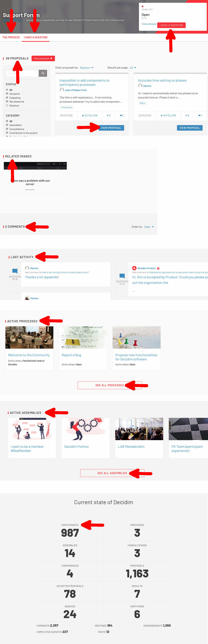This screenshot has width=208, height=644.
Task: Select the I HAVE A QUESTION tab
Action: tap(36, 37)
